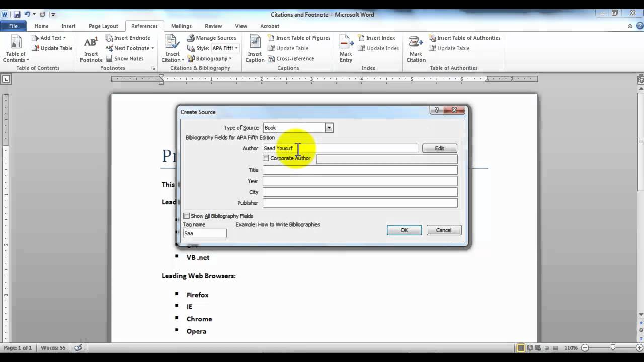This screenshot has width=644, height=362.
Task: Click the zoom slider handle
Action: 613,348
